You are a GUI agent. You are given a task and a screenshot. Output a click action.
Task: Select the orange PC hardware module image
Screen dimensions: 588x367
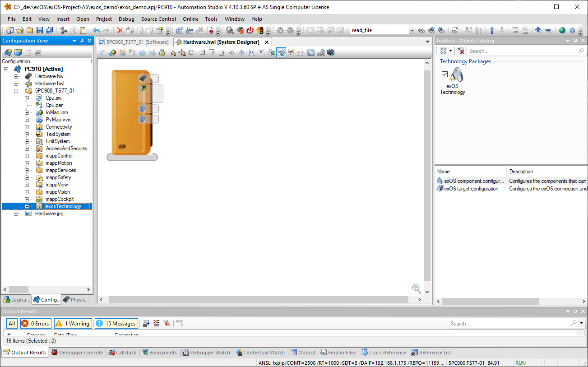[131, 113]
